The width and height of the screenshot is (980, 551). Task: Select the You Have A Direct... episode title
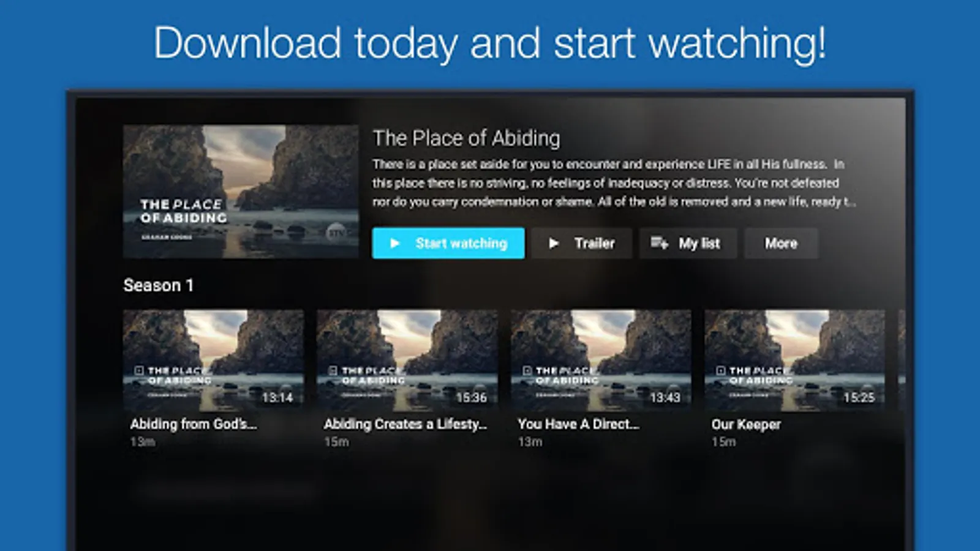(578, 424)
